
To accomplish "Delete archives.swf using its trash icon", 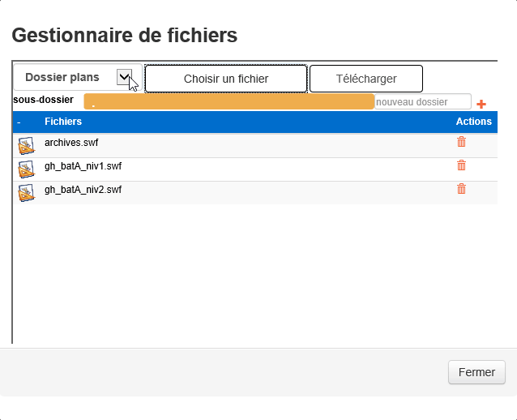I will [462, 142].
